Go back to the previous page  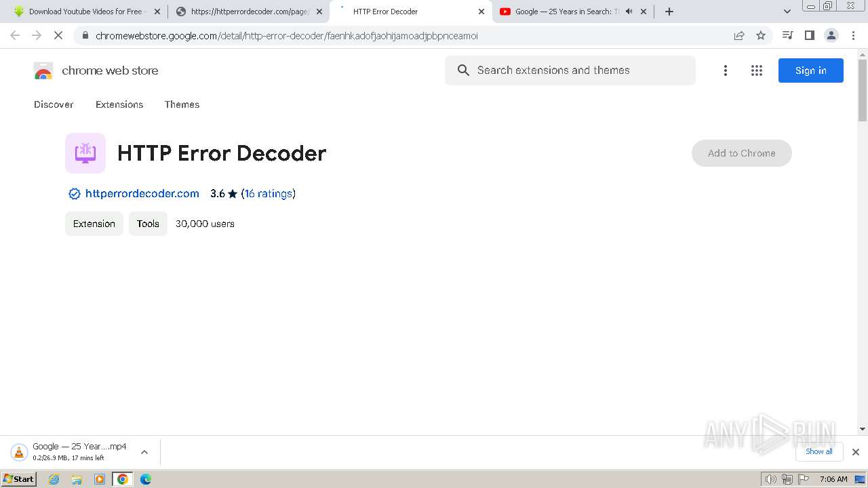click(15, 35)
